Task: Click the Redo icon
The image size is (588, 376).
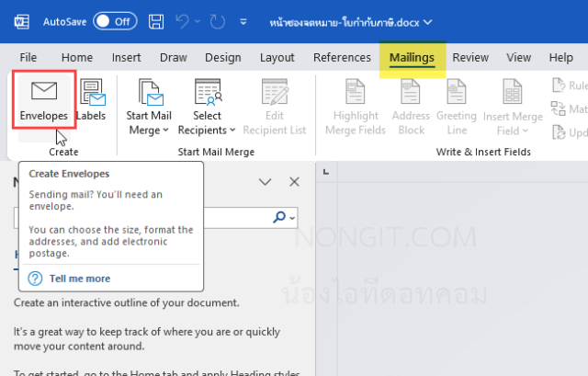Action: click(217, 22)
